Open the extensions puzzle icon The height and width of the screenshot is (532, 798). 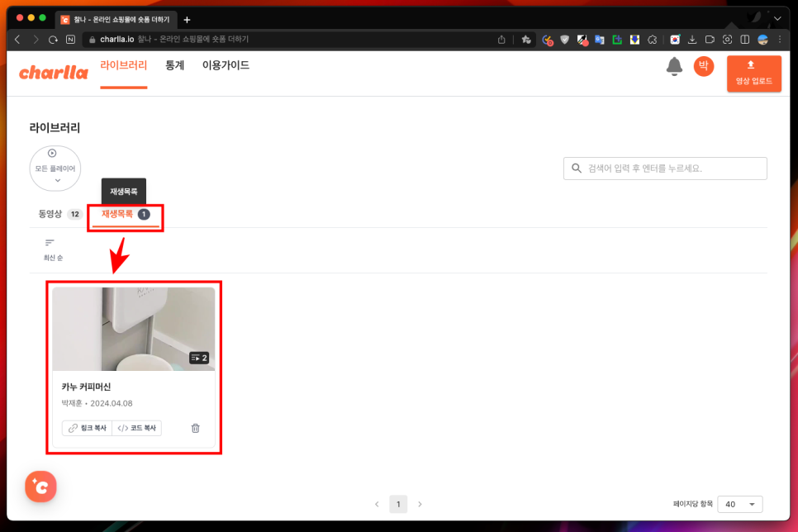pyautogui.click(x=652, y=40)
